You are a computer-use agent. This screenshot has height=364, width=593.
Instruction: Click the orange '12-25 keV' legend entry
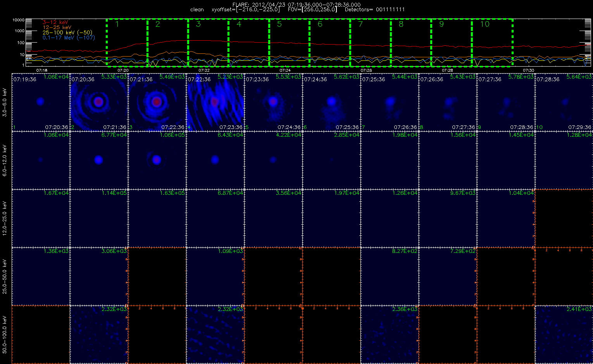click(57, 27)
